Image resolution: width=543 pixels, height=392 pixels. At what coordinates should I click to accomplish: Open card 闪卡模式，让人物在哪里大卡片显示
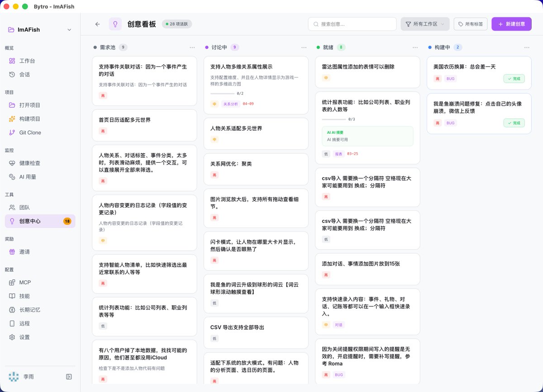click(256, 251)
